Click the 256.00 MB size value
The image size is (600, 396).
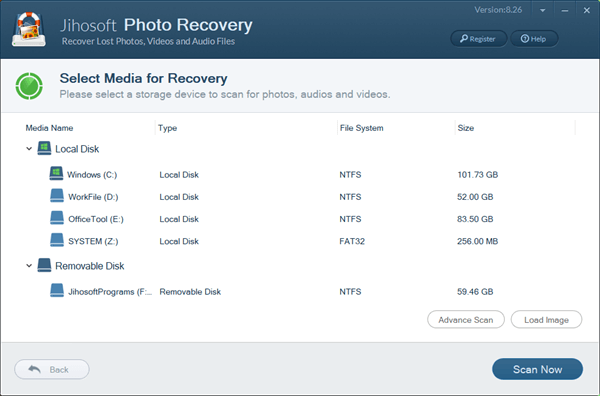coord(477,241)
